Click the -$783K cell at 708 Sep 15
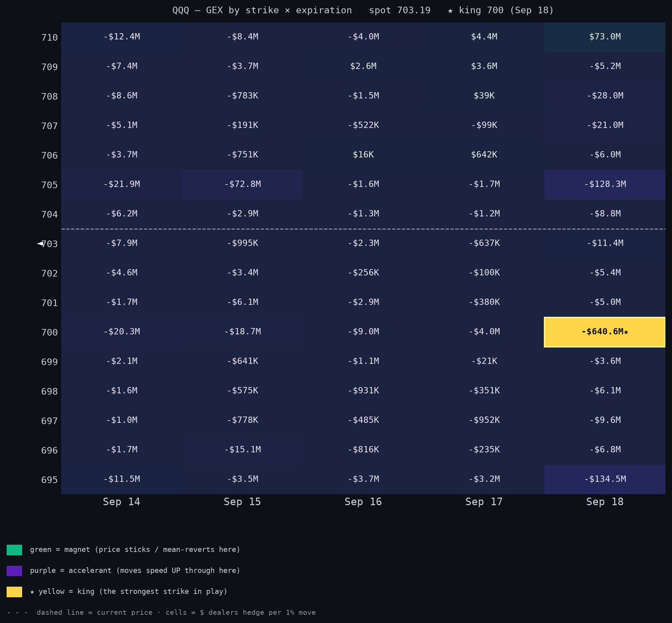This screenshot has height=623, width=672. pos(242,96)
